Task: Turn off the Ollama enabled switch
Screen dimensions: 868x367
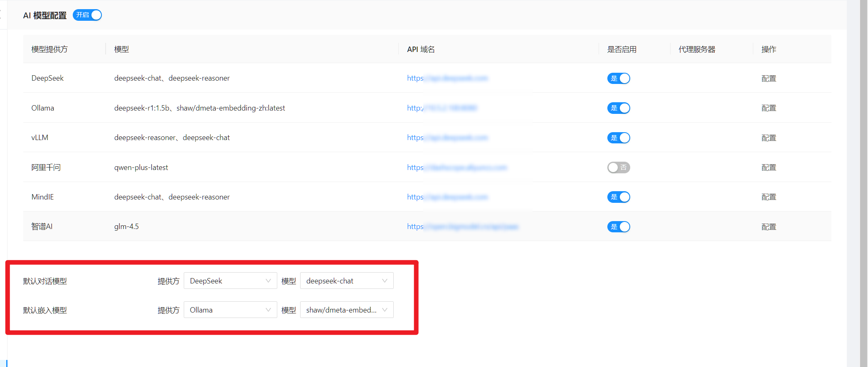Action: tap(619, 108)
